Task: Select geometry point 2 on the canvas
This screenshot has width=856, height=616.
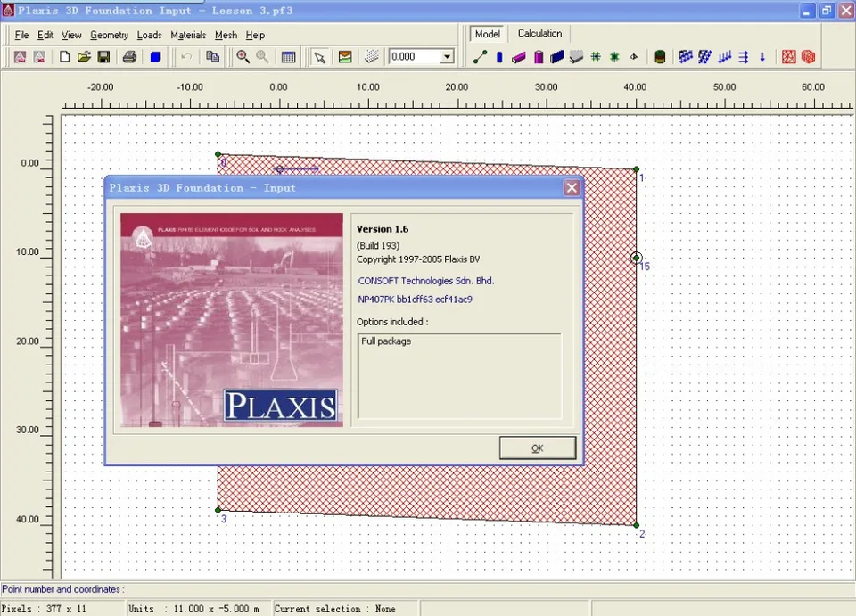Action: (636, 525)
